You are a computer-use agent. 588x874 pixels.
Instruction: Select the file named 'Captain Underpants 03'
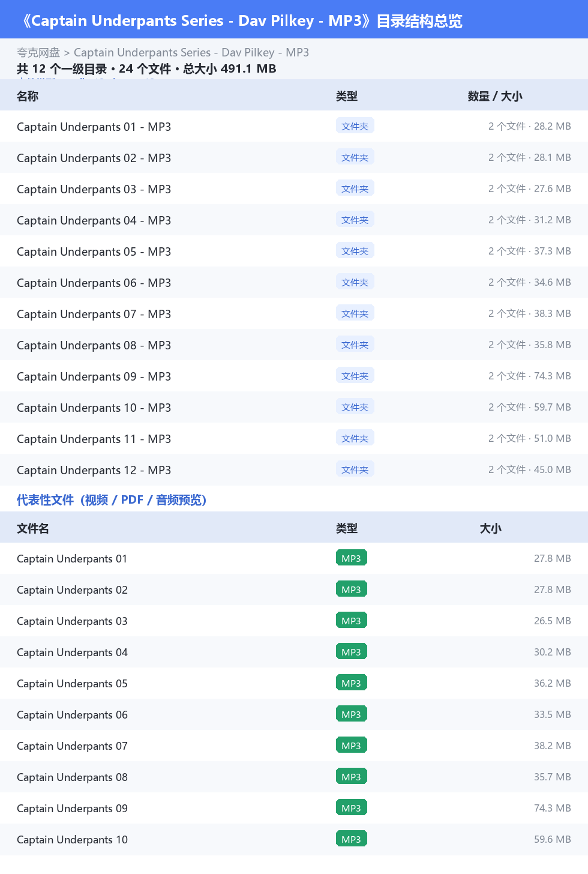tap(72, 621)
